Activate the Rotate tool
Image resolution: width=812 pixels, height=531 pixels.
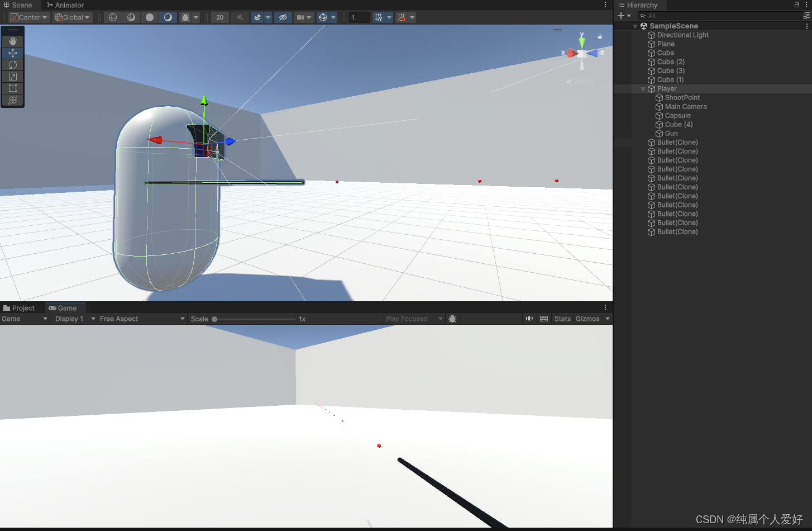[12, 65]
